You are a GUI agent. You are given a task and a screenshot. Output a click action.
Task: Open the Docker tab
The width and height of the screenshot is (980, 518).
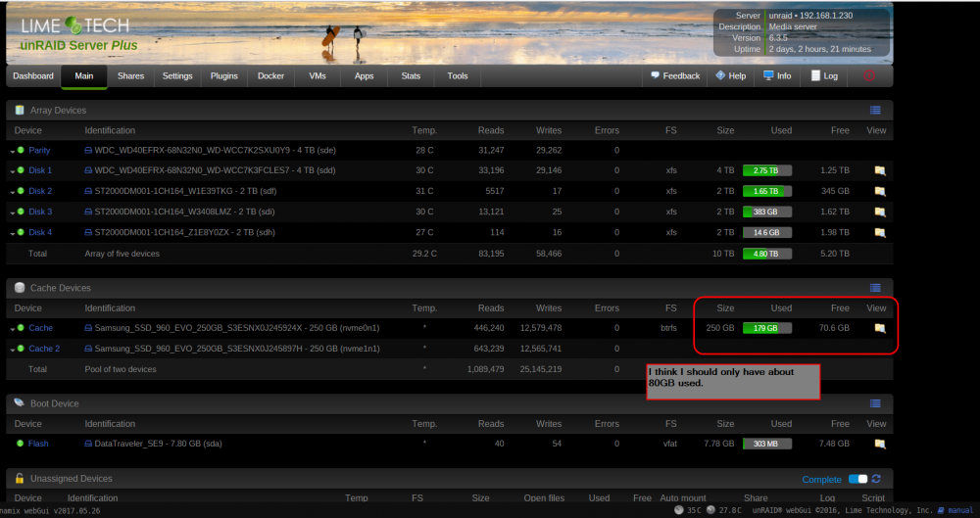(270, 75)
